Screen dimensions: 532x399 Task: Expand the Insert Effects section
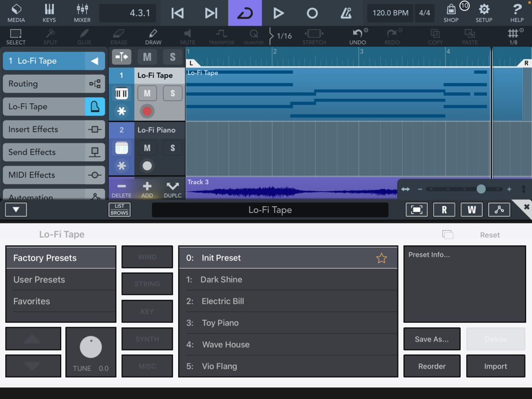(x=54, y=129)
